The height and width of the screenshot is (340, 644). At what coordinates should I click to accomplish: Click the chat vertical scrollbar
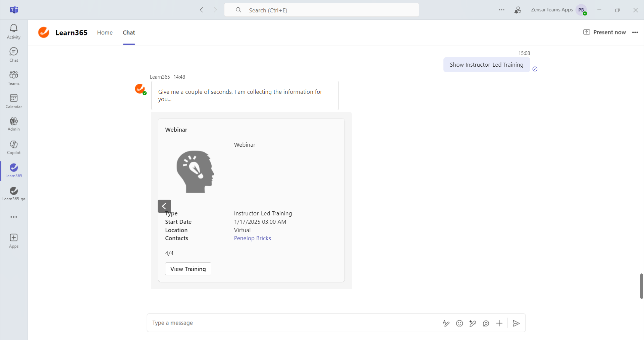[x=641, y=286]
